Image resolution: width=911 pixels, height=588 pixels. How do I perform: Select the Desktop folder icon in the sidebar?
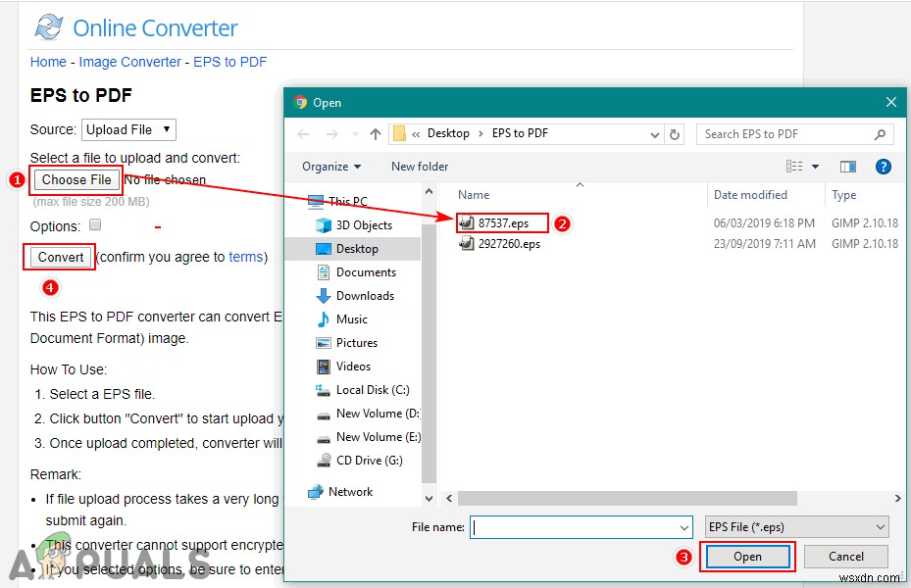(325, 248)
